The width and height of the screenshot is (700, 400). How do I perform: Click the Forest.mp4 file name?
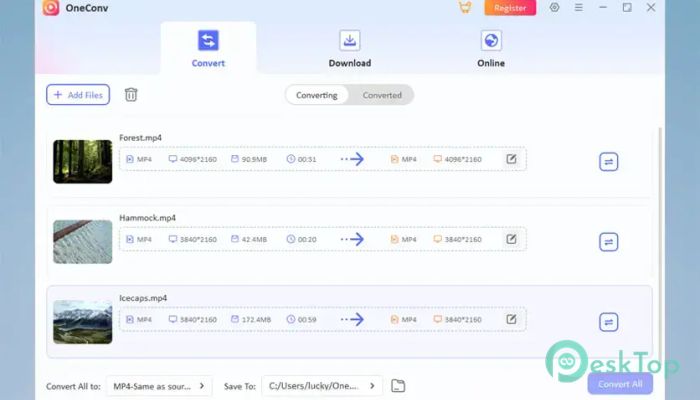click(140, 138)
